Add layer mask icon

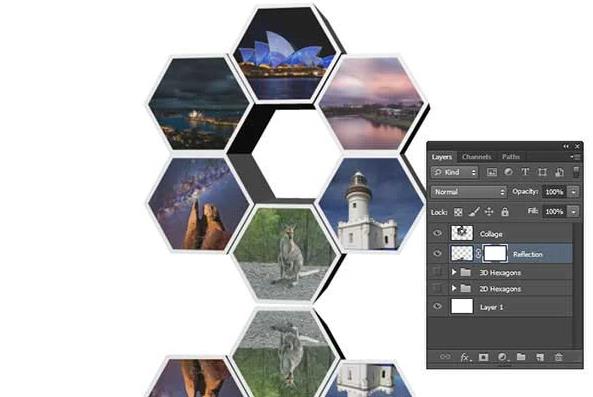(483, 357)
